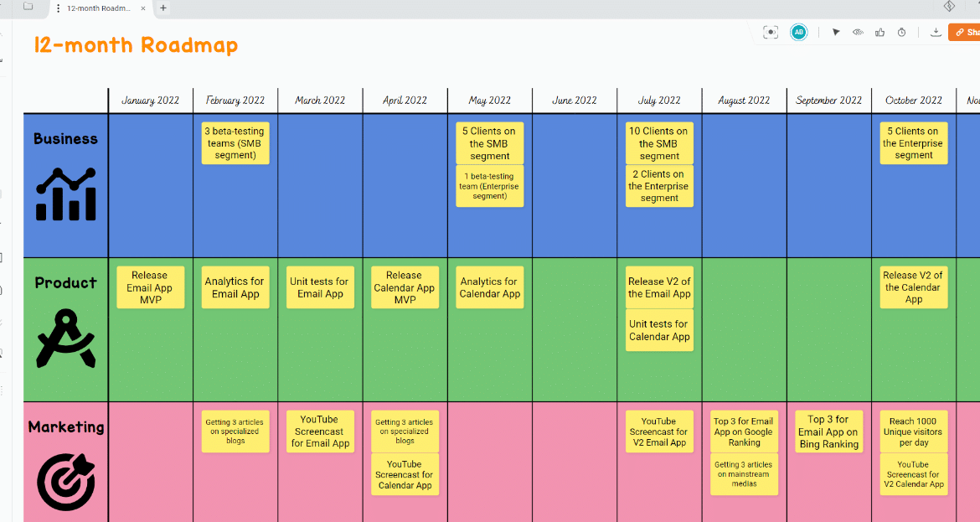
Task: Click the focus/screenshot frame icon
Action: click(771, 32)
